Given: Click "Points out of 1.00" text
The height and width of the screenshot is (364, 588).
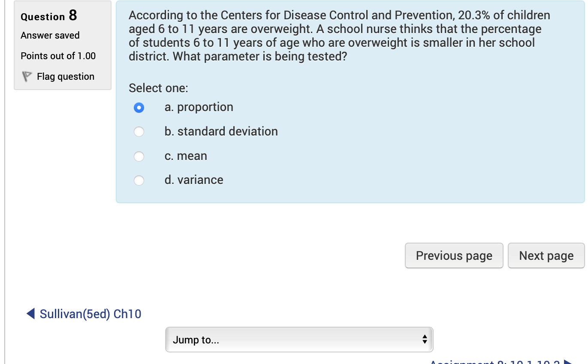Looking at the screenshot, I should coord(58,56).
